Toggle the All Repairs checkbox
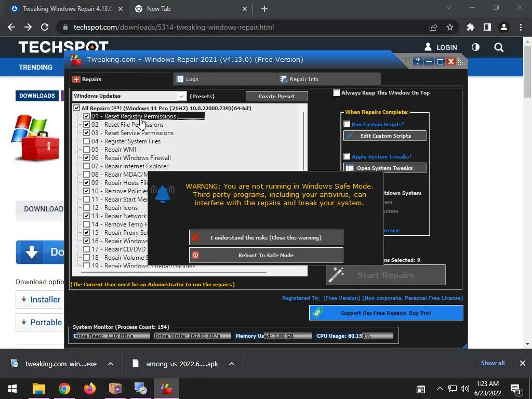 pyautogui.click(x=77, y=108)
